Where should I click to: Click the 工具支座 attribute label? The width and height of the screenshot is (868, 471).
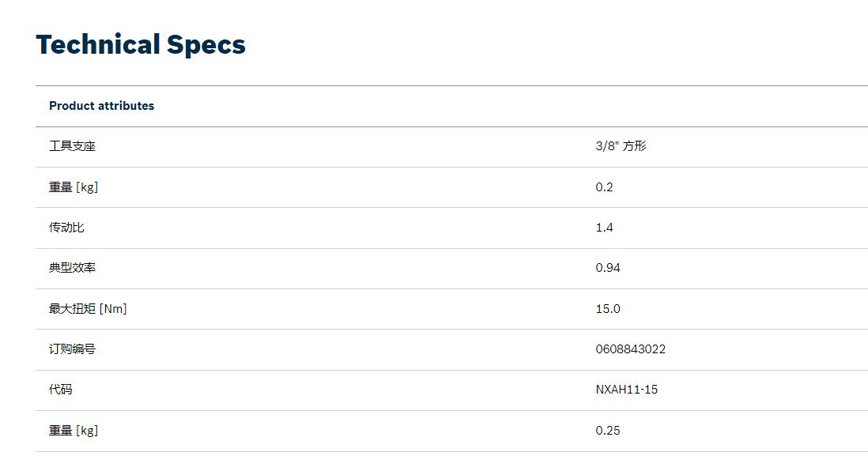click(x=72, y=146)
